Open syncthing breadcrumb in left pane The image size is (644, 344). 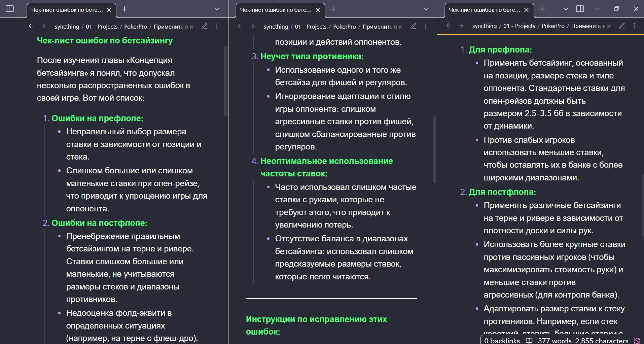(67, 27)
